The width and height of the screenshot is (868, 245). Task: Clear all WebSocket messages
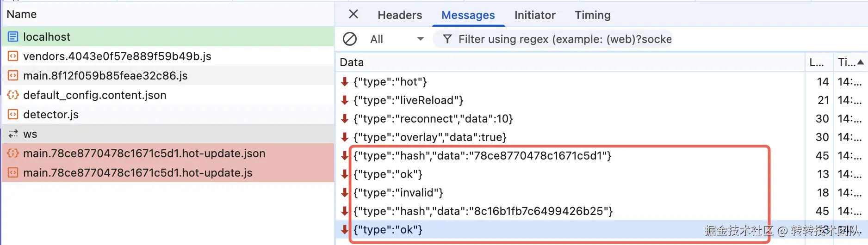[x=350, y=39]
